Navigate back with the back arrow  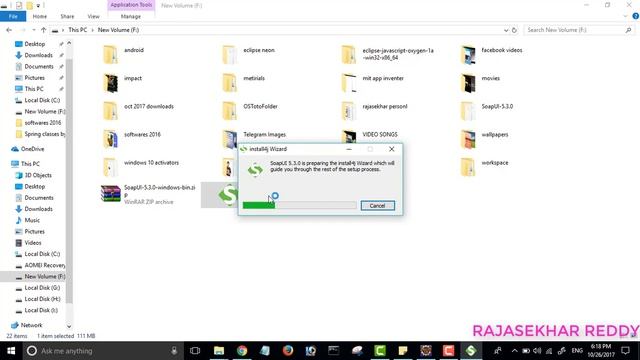(9, 30)
